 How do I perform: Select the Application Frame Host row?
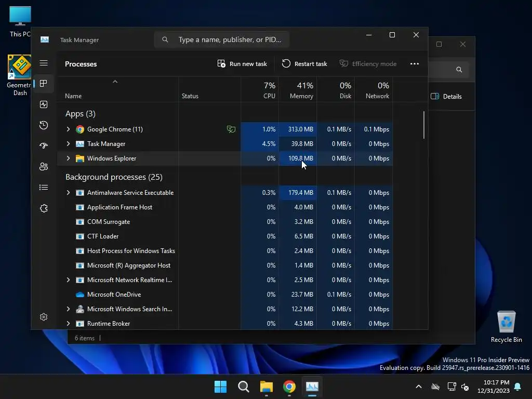[x=224, y=207]
